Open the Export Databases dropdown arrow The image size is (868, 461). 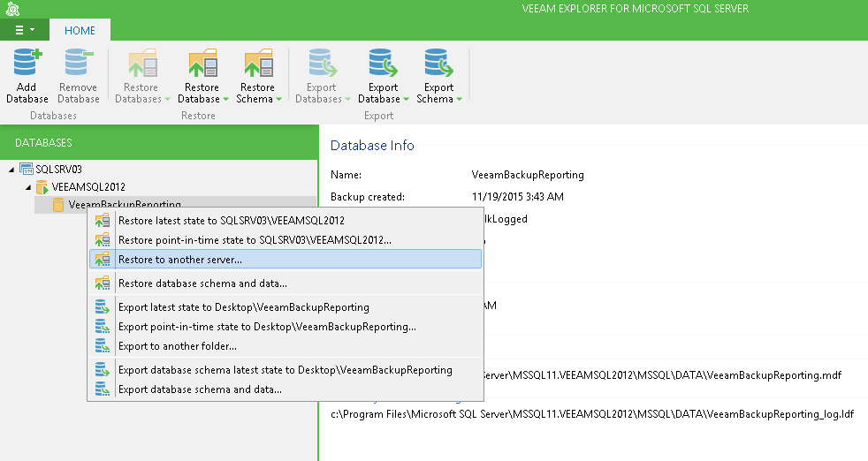(x=347, y=100)
